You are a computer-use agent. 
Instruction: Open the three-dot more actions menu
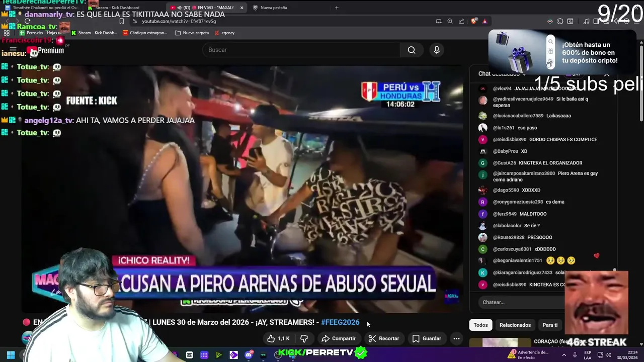tap(456, 338)
